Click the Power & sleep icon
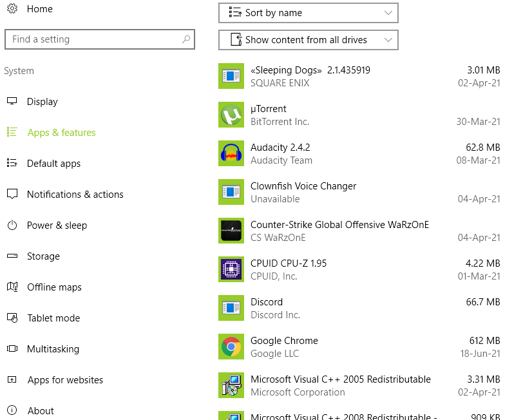 click(x=12, y=225)
